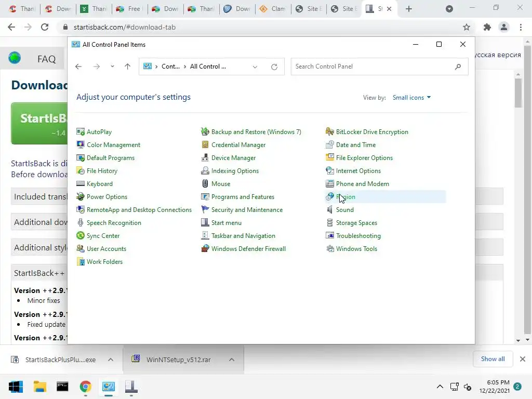Open Internet Options link
Viewport: 532px width, 399px height.
[358, 170]
